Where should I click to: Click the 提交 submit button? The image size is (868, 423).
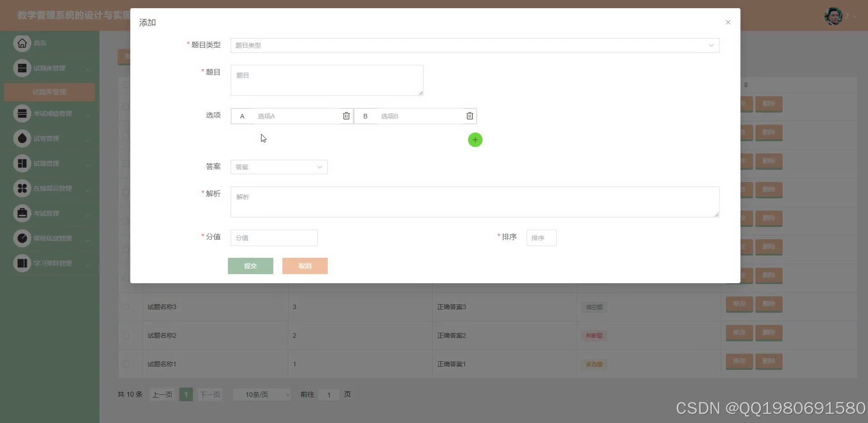[x=250, y=266]
